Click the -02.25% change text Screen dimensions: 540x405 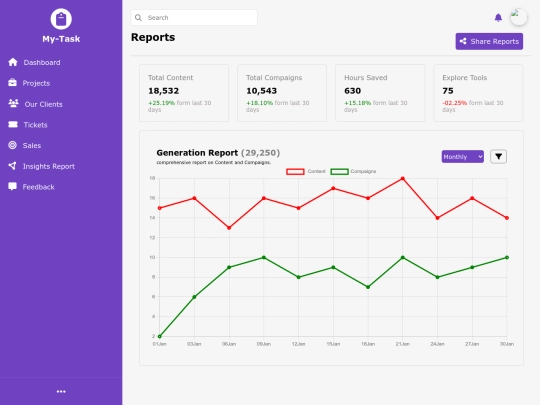[x=455, y=103]
